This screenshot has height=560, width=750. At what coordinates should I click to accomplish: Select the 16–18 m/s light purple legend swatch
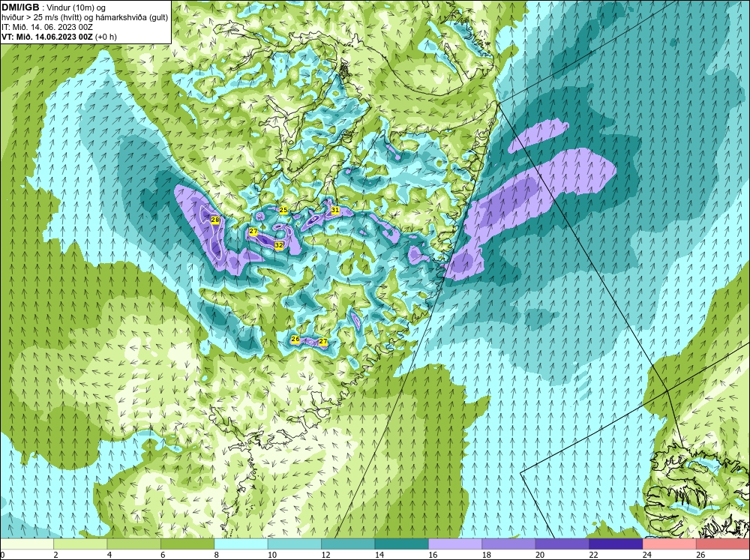coord(455,544)
